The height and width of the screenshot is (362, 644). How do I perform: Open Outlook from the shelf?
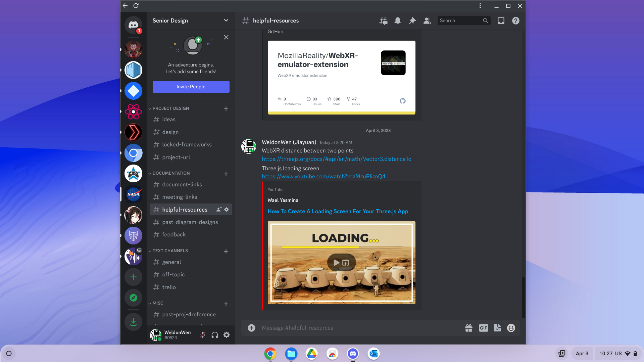[374, 354]
